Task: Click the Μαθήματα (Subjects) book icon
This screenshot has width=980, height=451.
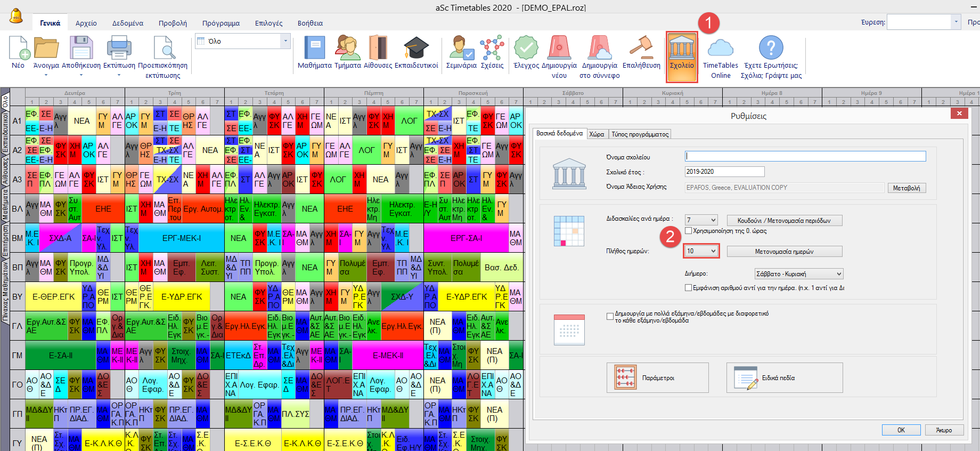Action: [314, 49]
